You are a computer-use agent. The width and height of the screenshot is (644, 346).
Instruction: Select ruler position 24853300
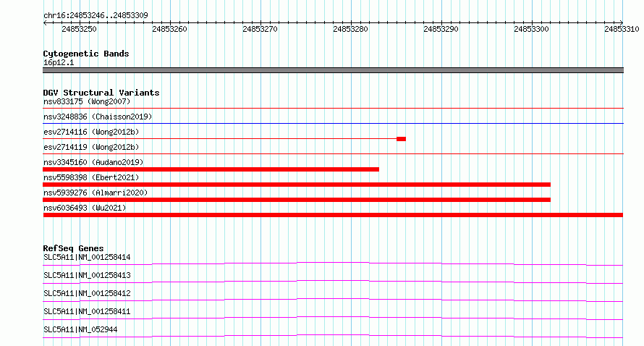531,29
